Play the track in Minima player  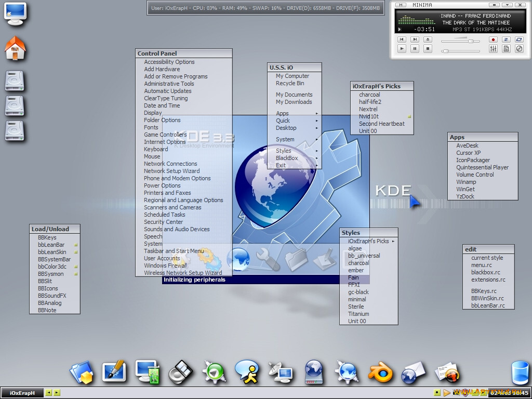tap(402, 49)
